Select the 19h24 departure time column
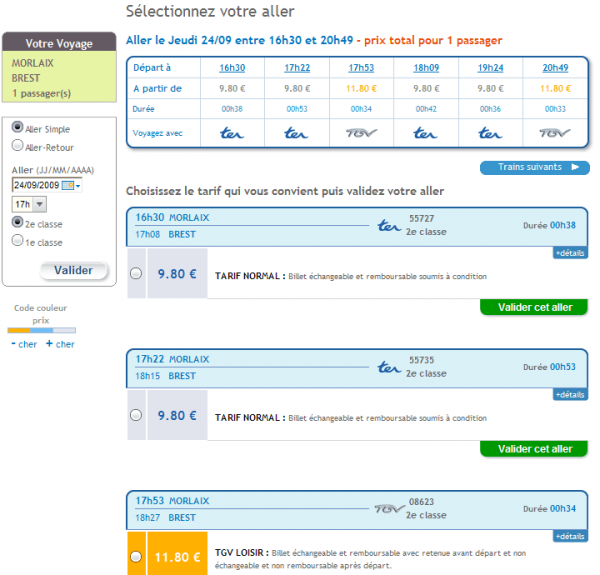Image resolution: width=600 pixels, height=575 pixels. [490, 67]
